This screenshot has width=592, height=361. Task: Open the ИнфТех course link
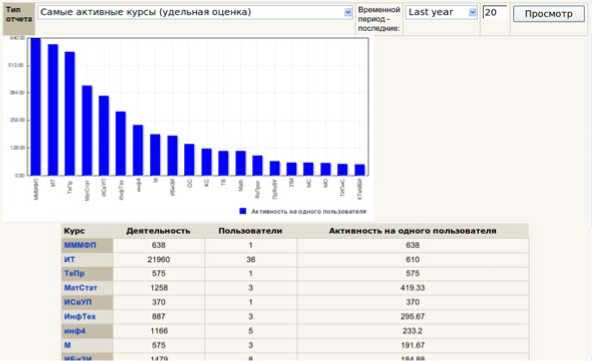80,316
